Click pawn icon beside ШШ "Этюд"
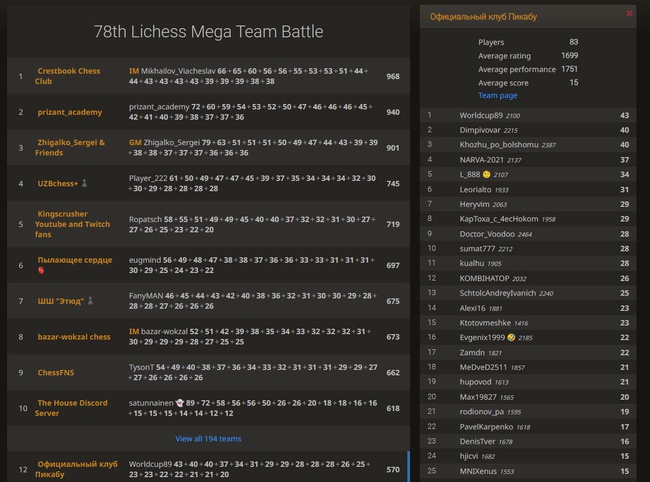Screen dimensions: 650x482 click(91, 300)
